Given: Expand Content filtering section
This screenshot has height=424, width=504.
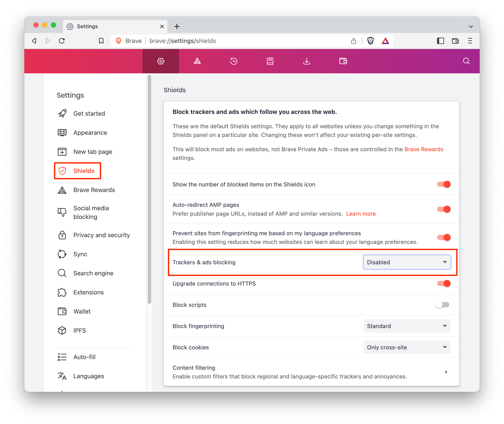Looking at the screenshot, I should click(311, 372).
